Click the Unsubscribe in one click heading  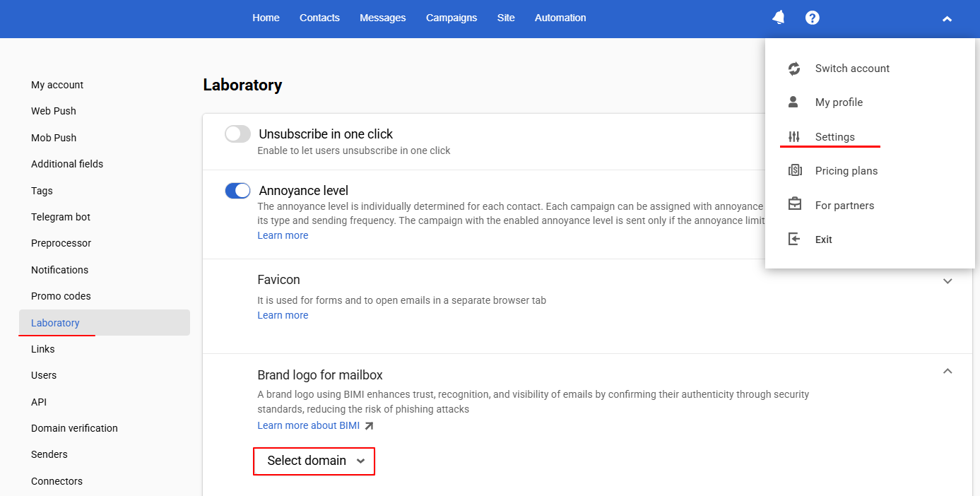pos(326,134)
